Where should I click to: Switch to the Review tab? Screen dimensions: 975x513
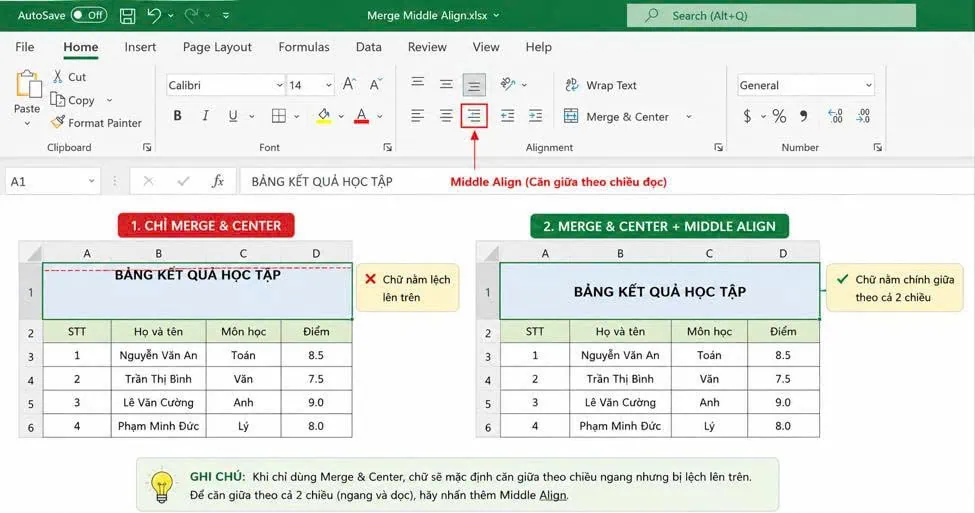click(x=427, y=47)
